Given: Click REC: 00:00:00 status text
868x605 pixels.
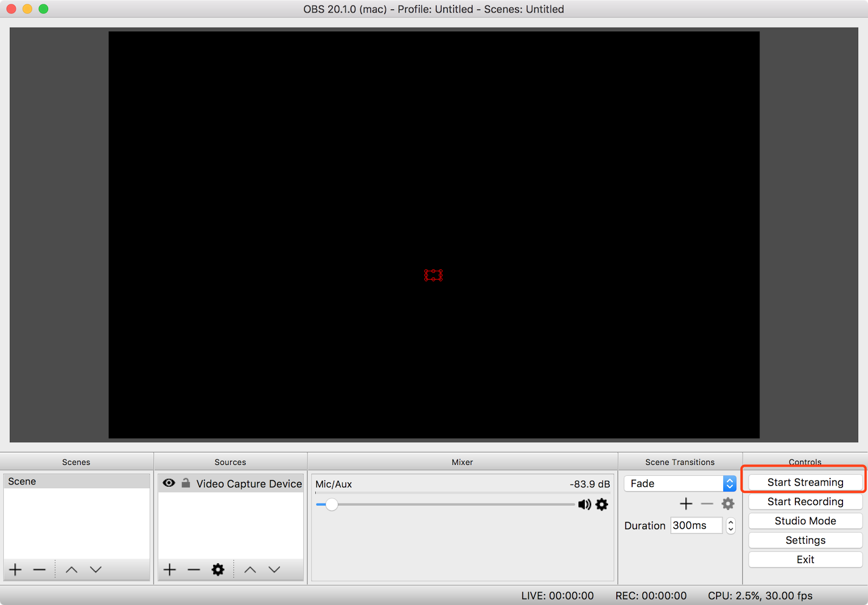Looking at the screenshot, I should [x=651, y=596].
